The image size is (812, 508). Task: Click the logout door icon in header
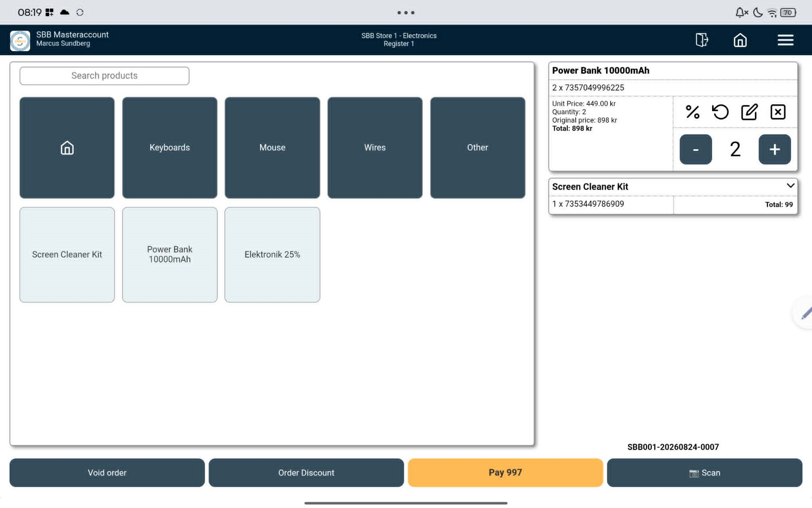point(702,40)
